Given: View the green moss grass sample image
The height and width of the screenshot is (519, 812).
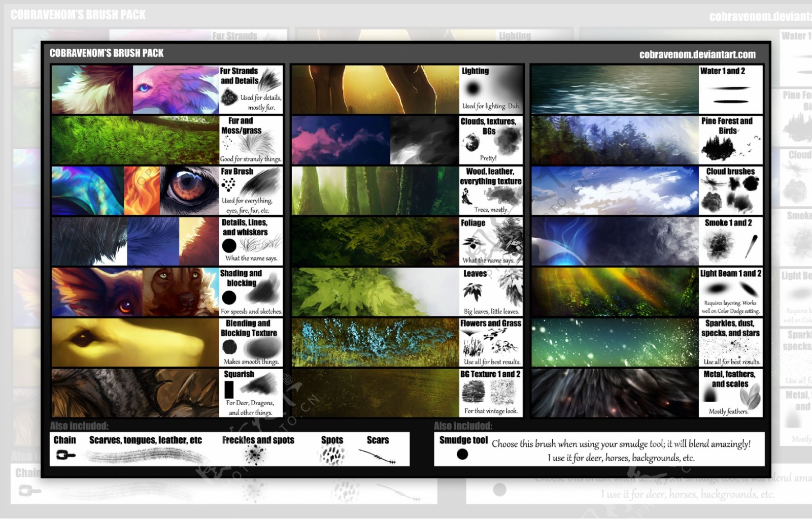Looking at the screenshot, I should point(135,140).
